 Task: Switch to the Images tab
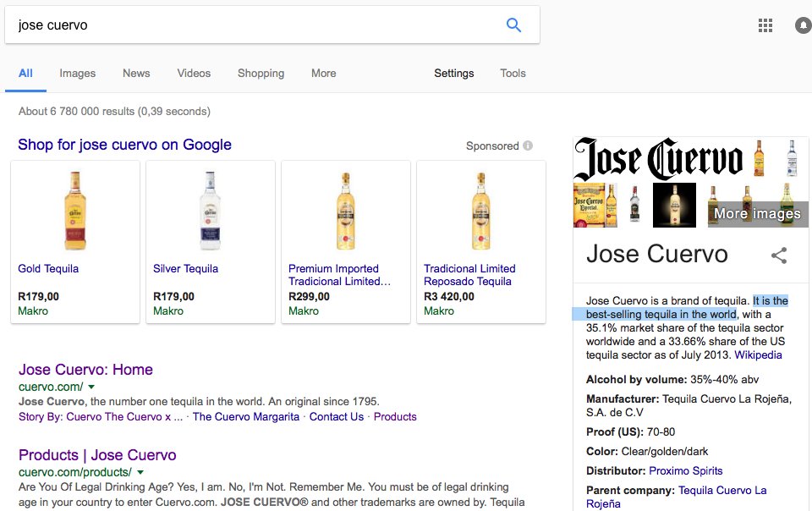78,74
